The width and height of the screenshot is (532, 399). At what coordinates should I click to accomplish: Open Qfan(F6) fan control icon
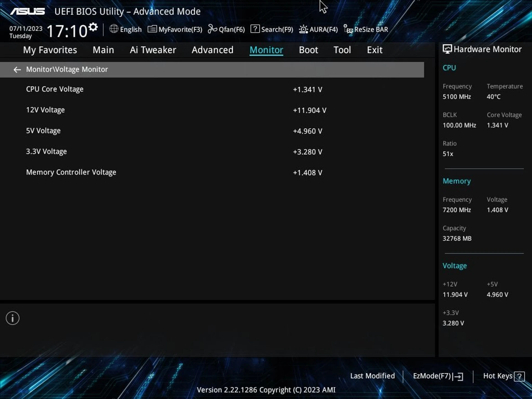[x=212, y=29]
